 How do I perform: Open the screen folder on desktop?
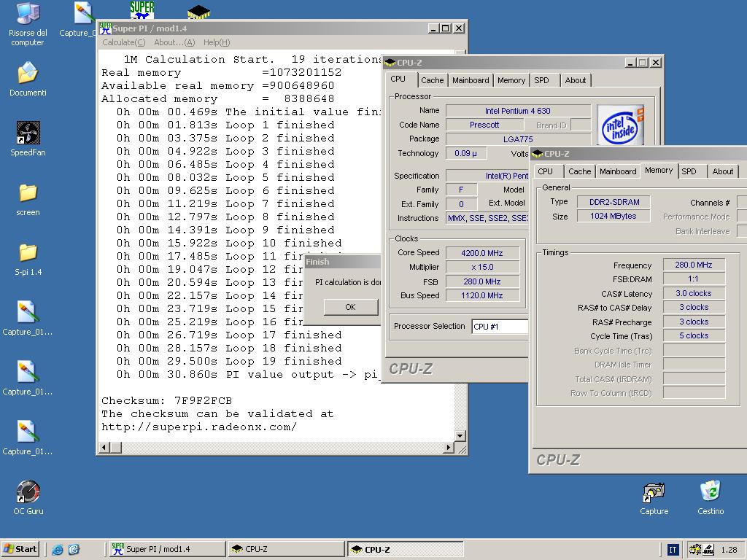pos(28,199)
